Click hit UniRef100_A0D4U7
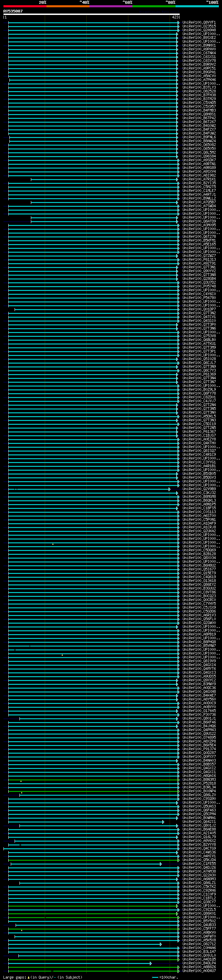222x980 pixels. (199, 971)
